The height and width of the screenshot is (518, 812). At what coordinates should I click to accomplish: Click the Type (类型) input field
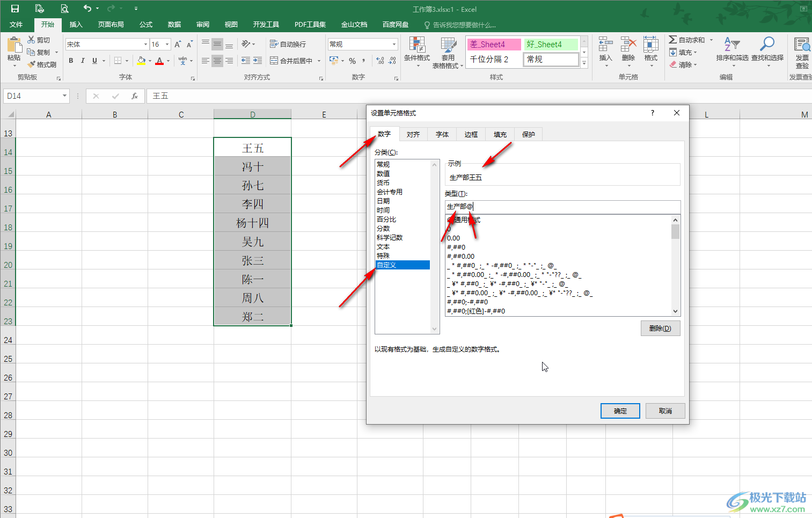coord(562,207)
